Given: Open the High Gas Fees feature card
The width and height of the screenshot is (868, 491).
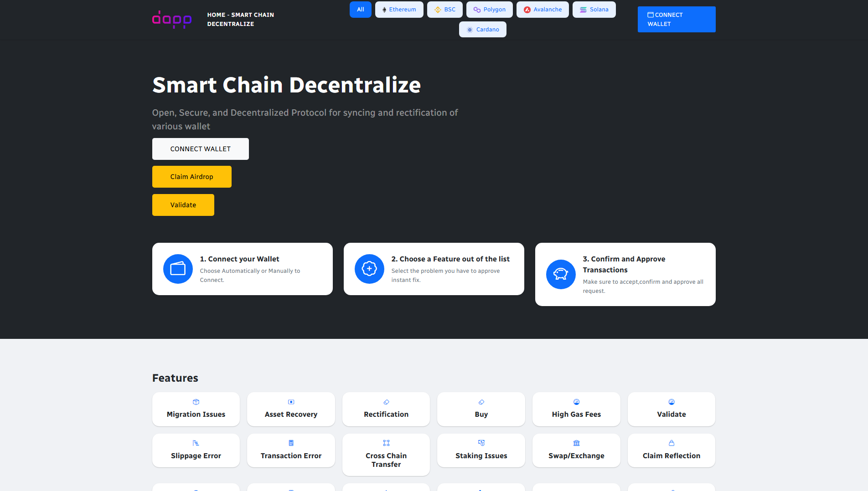Looking at the screenshot, I should (x=576, y=409).
